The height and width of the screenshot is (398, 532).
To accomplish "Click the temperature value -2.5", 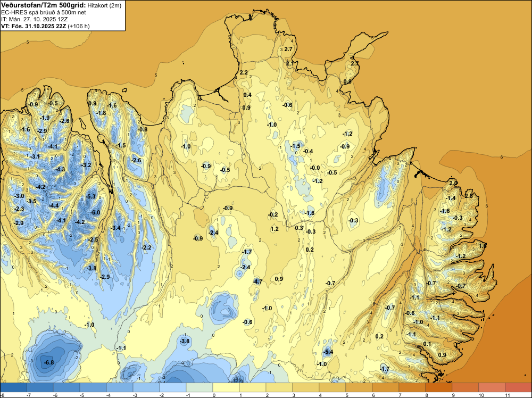I will pos(92,239).
